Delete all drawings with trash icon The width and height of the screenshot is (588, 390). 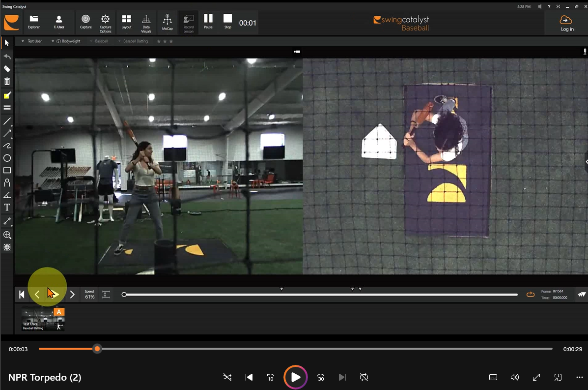tap(7, 81)
